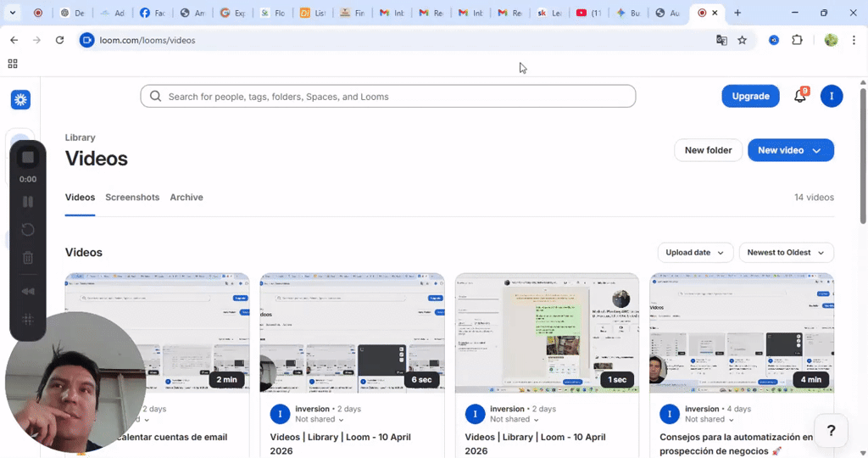The image size is (868, 458).
Task: Open the Newest to Oldest dropdown
Action: click(786, 253)
